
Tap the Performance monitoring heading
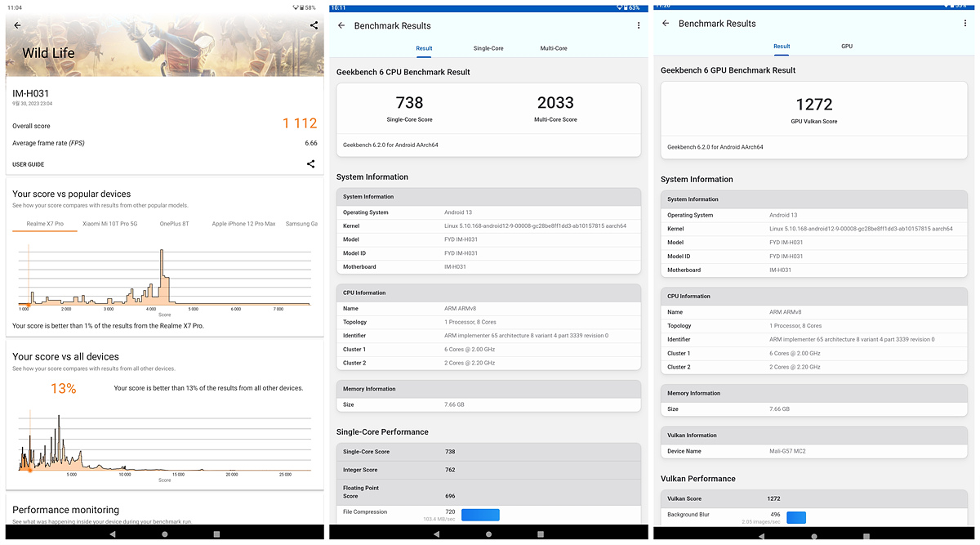coord(66,510)
